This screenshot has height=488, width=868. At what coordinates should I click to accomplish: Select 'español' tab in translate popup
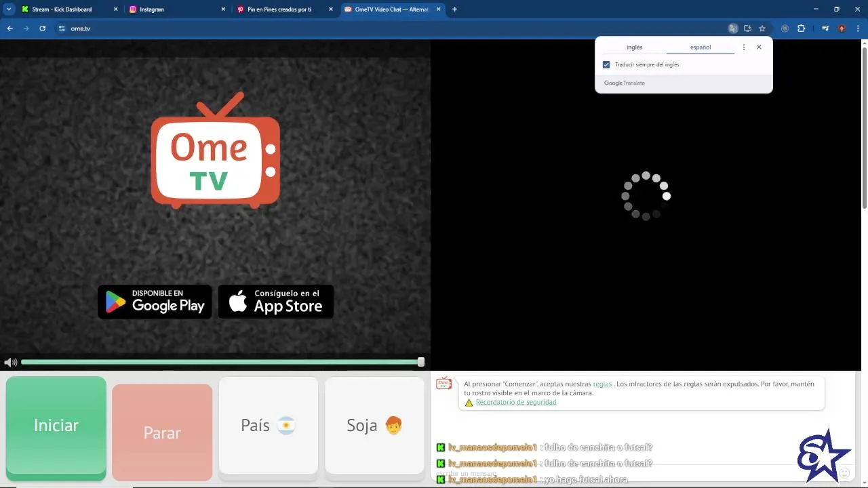point(701,47)
